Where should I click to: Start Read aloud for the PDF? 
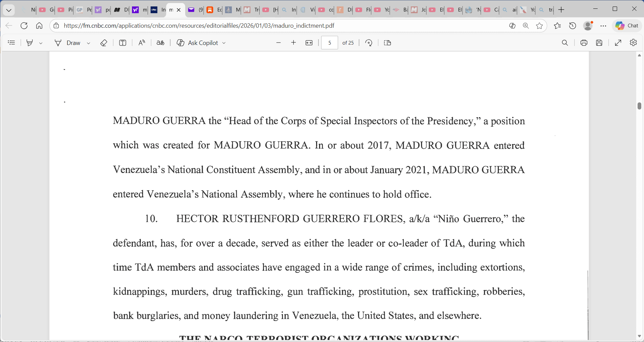pyautogui.click(x=142, y=43)
